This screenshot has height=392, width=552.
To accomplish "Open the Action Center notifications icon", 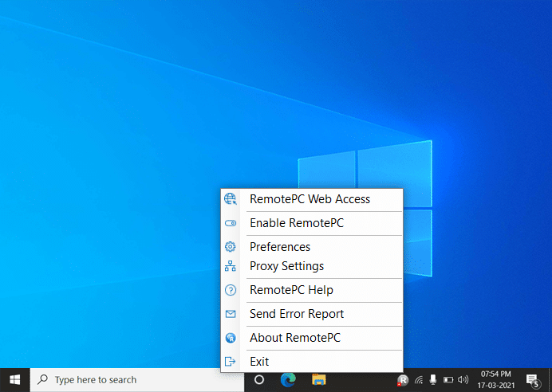I will tap(533, 380).
